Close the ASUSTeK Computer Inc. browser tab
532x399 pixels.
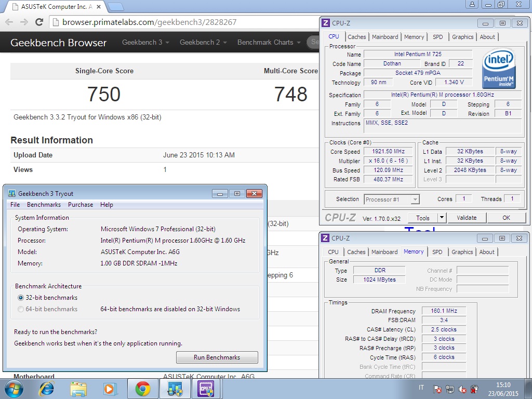(99, 6)
